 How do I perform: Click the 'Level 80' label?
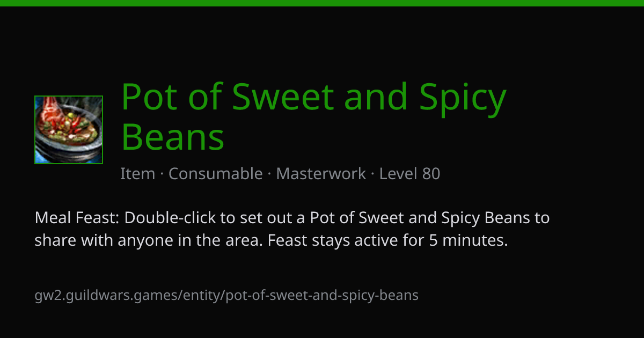point(409,174)
